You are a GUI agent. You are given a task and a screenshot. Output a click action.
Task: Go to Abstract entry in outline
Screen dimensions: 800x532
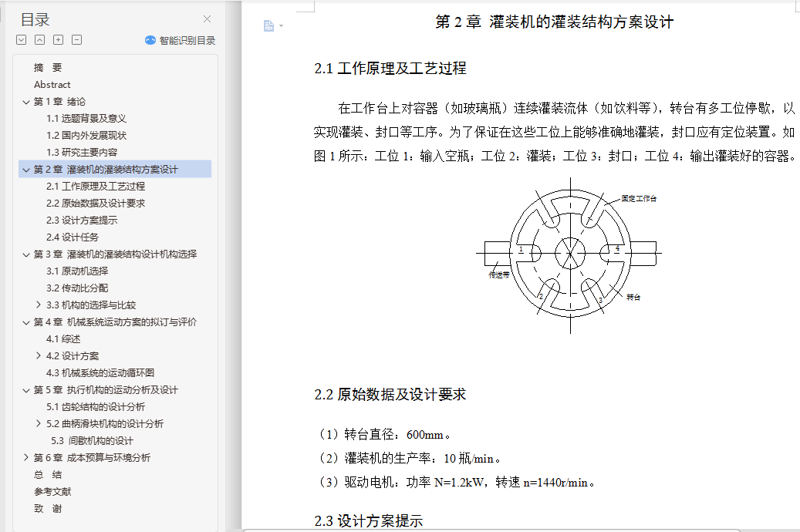(52, 85)
